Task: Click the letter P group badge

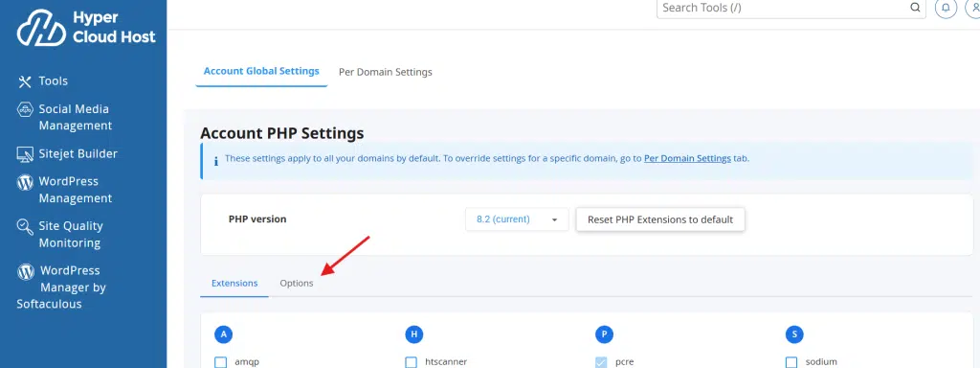Action: [x=605, y=334]
